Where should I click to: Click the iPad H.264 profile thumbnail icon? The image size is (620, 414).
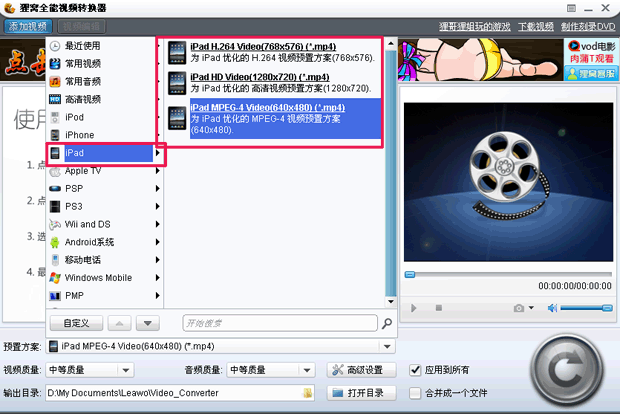pyautogui.click(x=177, y=53)
